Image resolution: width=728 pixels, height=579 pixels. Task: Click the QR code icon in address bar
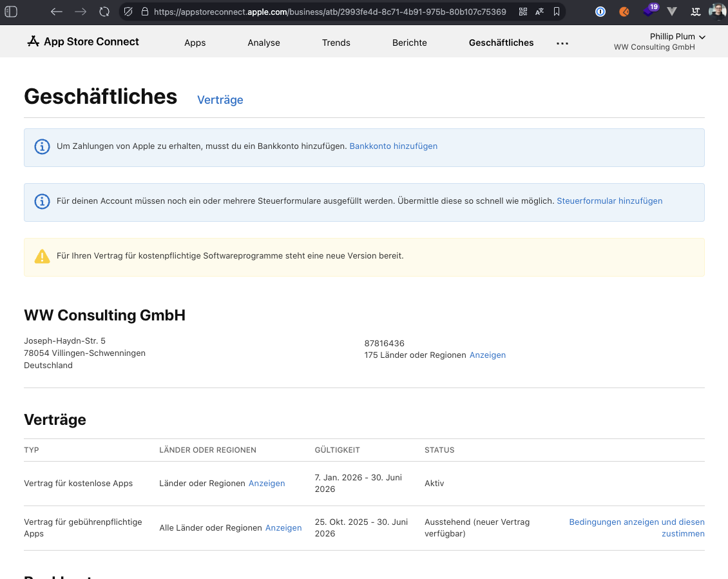[522, 12]
